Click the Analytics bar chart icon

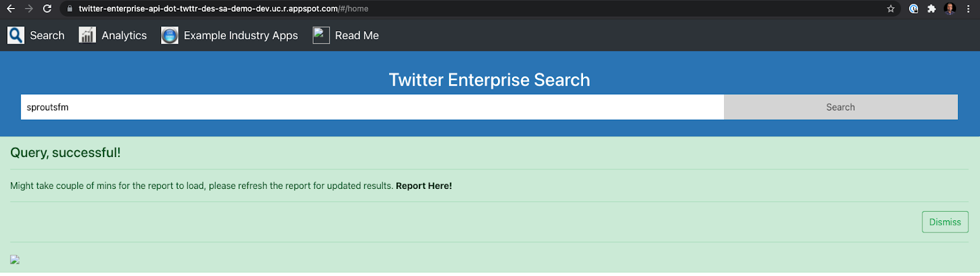tap(87, 36)
